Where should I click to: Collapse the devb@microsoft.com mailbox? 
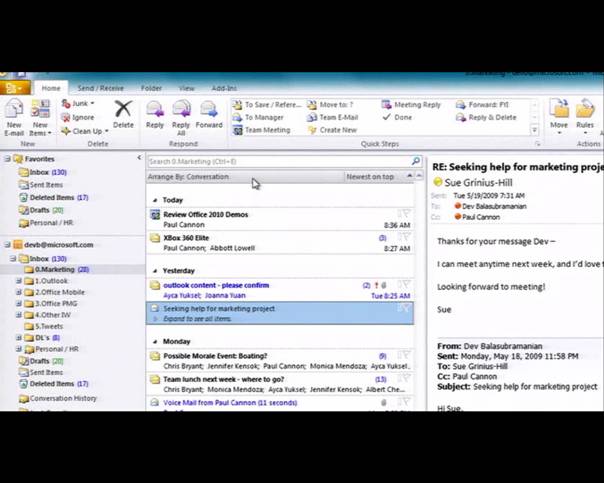tap(7, 245)
